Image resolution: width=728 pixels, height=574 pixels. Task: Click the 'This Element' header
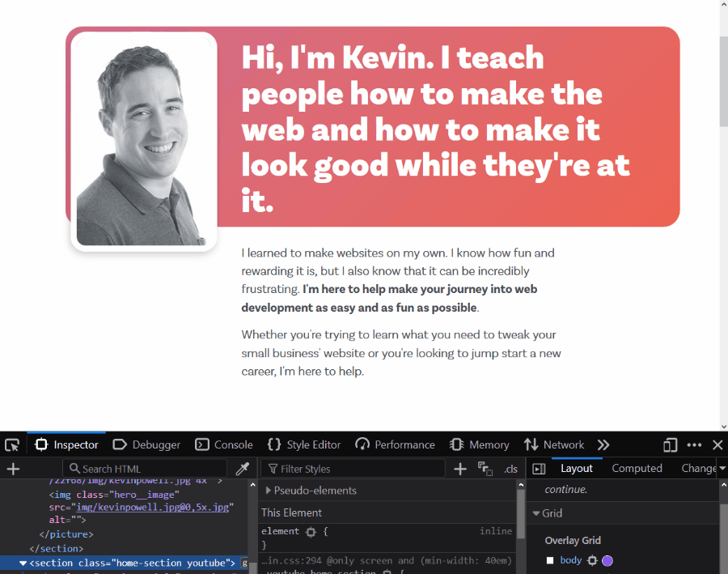click(x=291, y=512)
